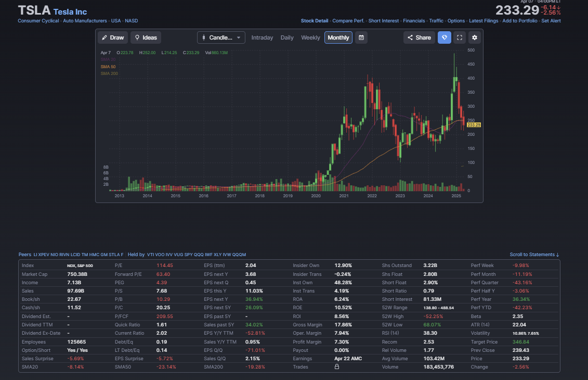Click the Tesla Inc company name
Screen dimensions: 588x380
pyautogui.click(x=70, y=11)
